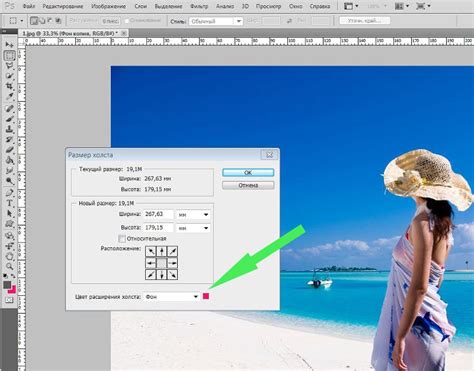Viewport: 474px width, 371px height.
Task: Open width units dropdown
Action: pyautogui.click(x=193, y=215)
